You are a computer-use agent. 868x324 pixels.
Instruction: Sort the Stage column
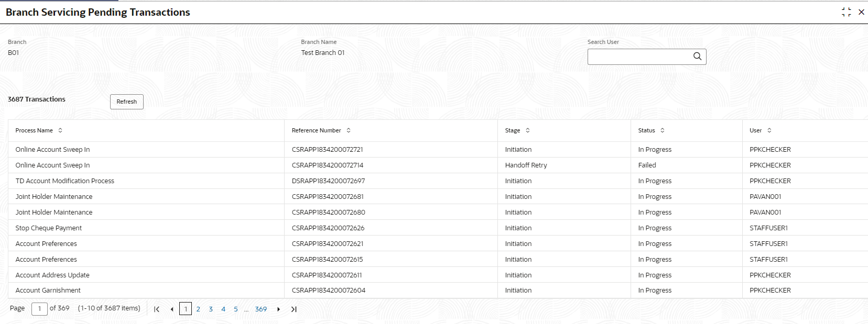tap(528, 130)
